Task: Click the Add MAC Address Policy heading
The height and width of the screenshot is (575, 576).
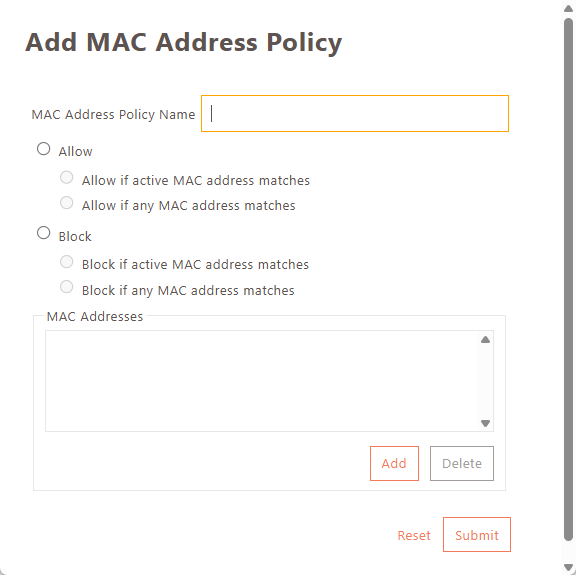Action: (x=184, y=43)
